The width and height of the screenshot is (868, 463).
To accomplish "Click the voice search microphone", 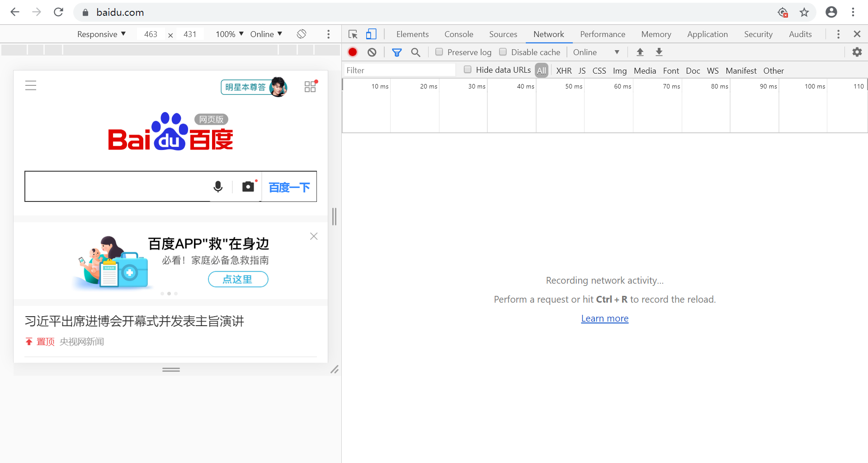I will [x=218, y=187].
